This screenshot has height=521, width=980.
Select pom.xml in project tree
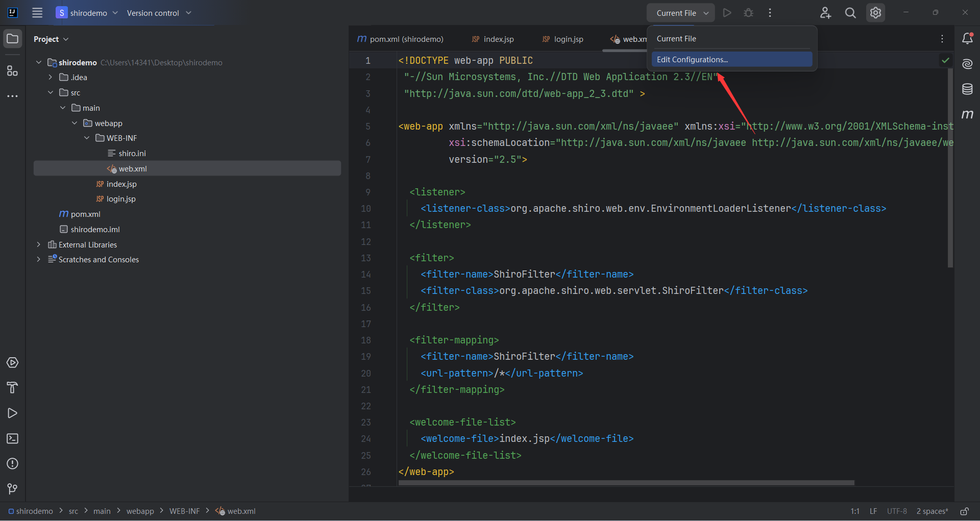[x=85, y=214]
